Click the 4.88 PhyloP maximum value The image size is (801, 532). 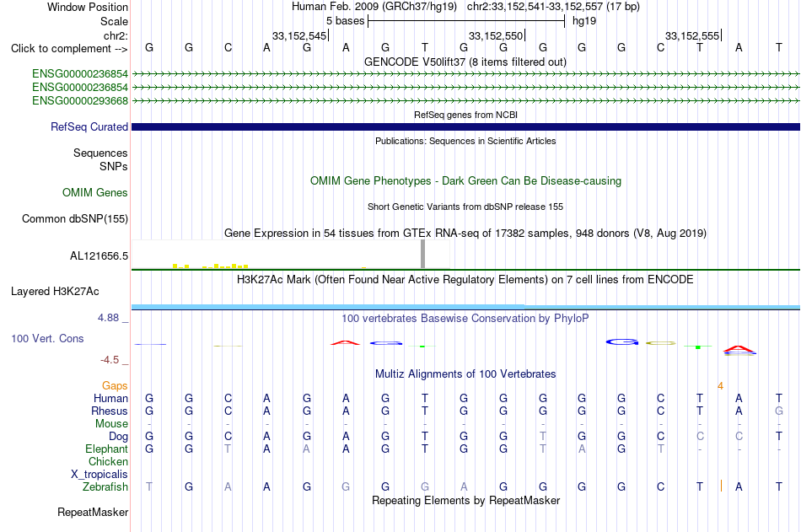point(108,318)
